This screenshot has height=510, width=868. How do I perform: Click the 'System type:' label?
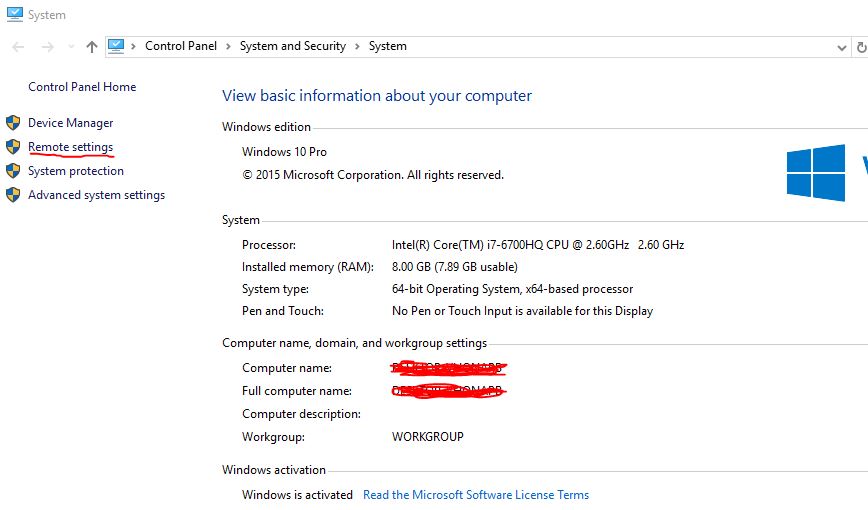click(x=275, y=289)
